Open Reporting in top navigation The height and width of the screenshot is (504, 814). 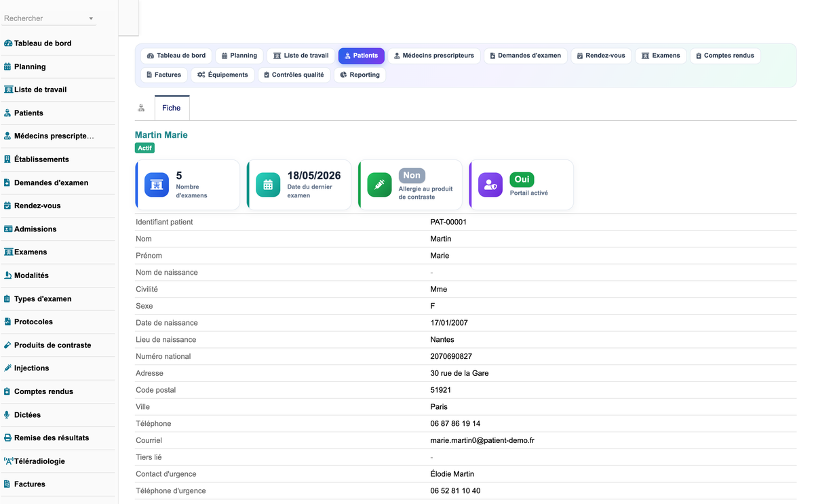click(x=360, y=75)
